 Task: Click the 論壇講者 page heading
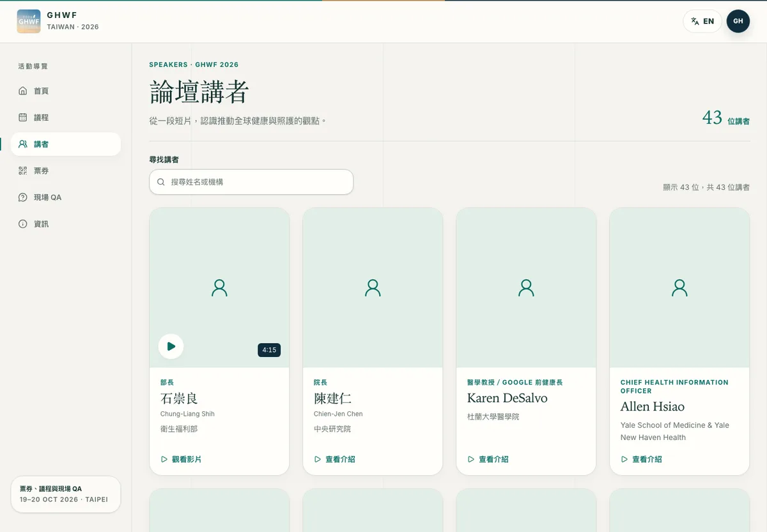pos(199,93)
